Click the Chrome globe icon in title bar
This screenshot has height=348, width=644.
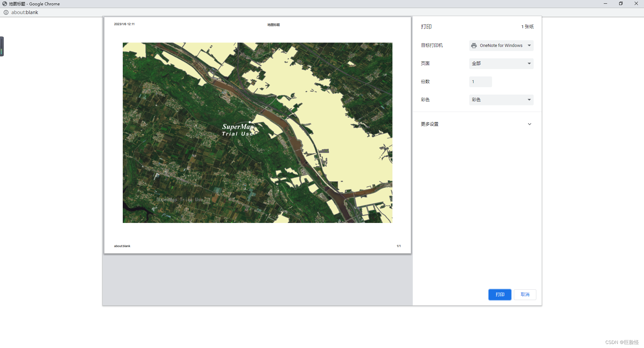(5, 4)
